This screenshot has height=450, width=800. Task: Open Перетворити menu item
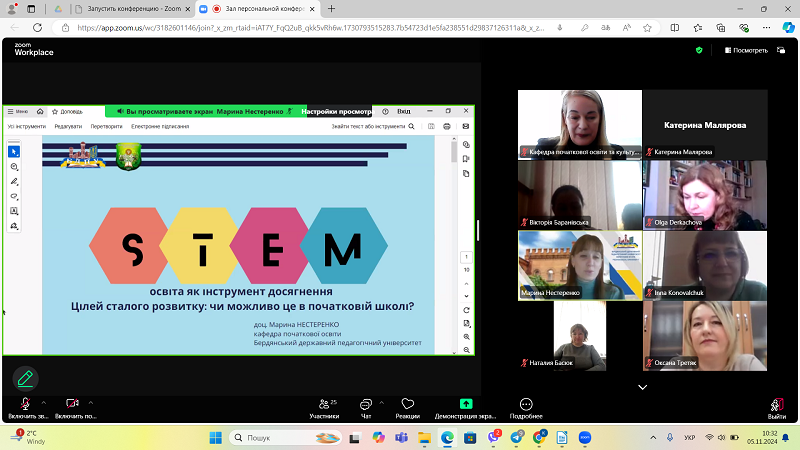click(107, 126)
